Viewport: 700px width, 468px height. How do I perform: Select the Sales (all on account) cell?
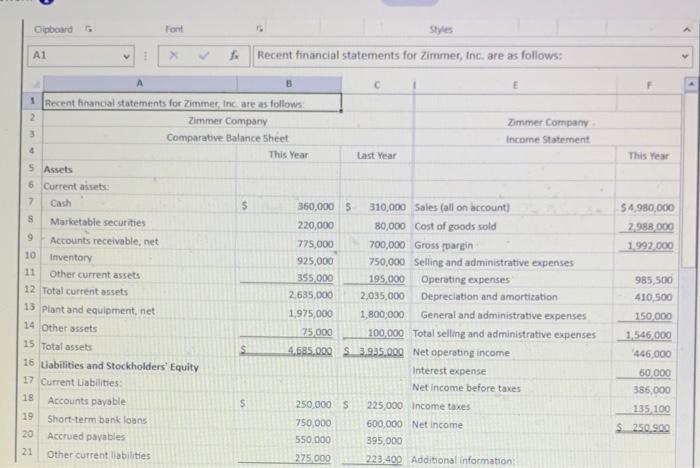tap(462, 208)
